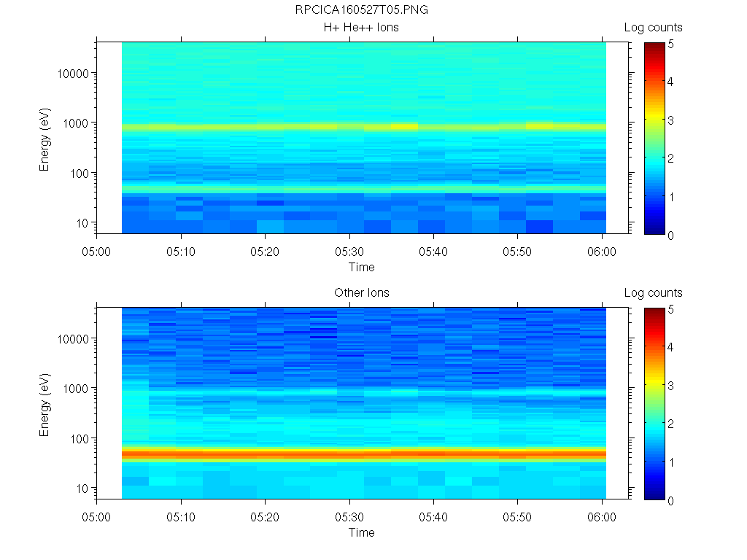Click the value 4 on bottom colorbar
Screen dimensions: 747x560
point(671,348)
